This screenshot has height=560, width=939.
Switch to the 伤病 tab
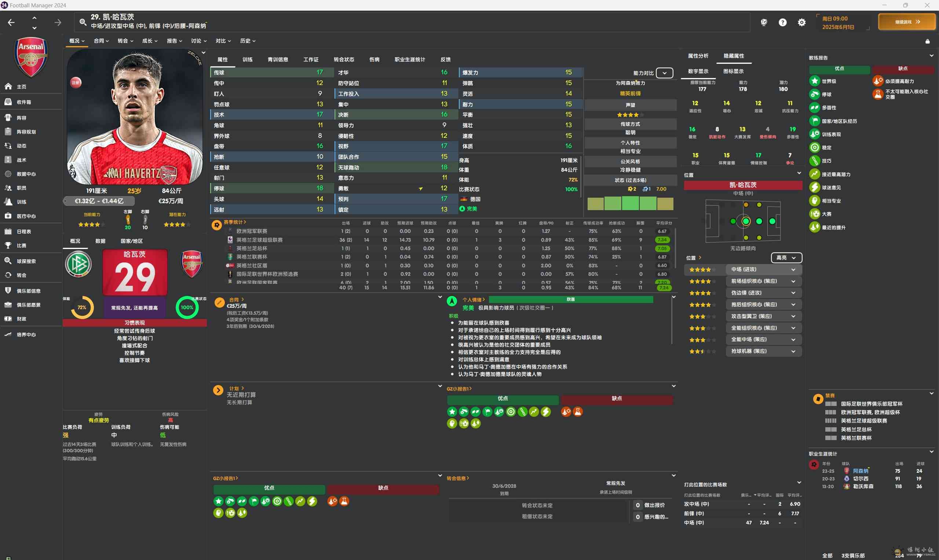pos(374,59)
